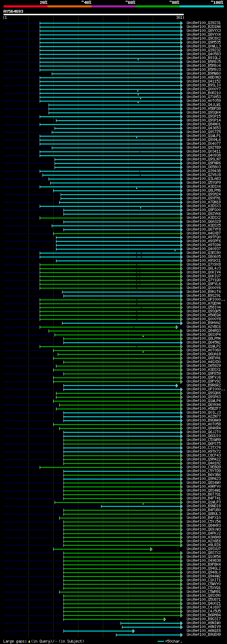The width and height of the screenshot is (227, 644).
Task: Select the UniRef100_A7QEH4 label
Action: click(x=204, y=304)
